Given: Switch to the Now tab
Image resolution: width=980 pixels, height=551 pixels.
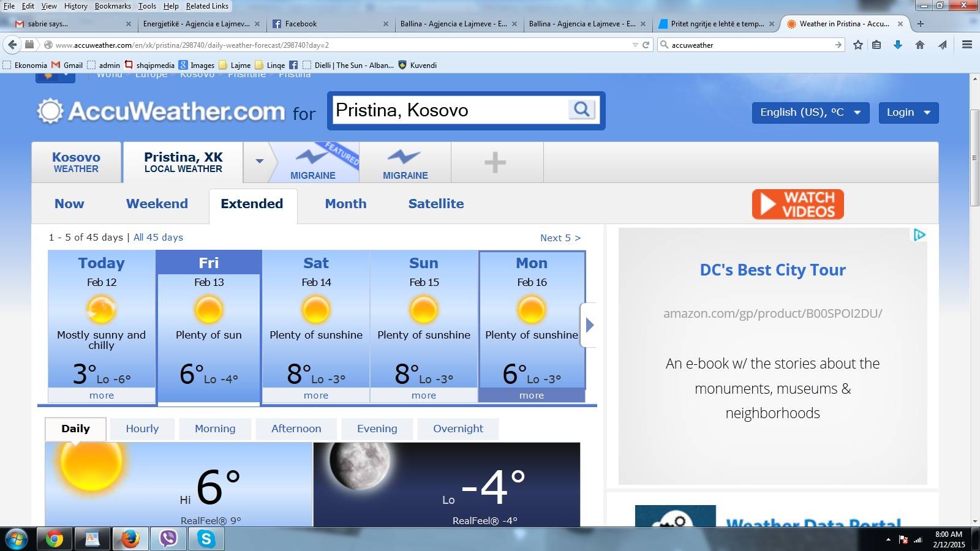Looking at the screenshot, I should [69, 204].
